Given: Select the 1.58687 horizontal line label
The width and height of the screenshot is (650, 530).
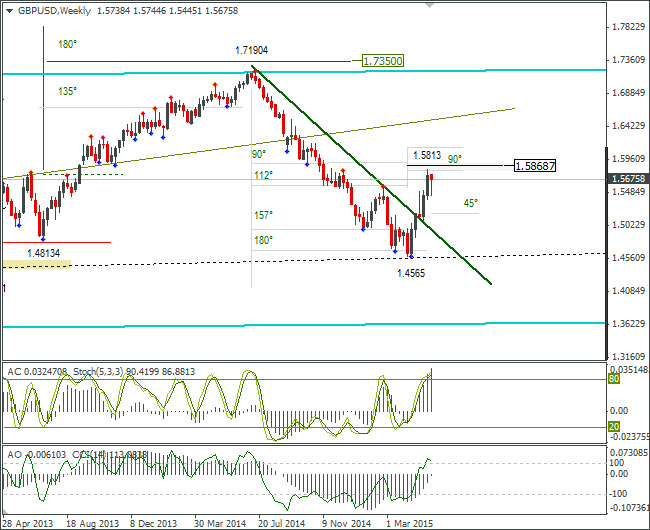Looking at the screenshot, I should (535, 166).
